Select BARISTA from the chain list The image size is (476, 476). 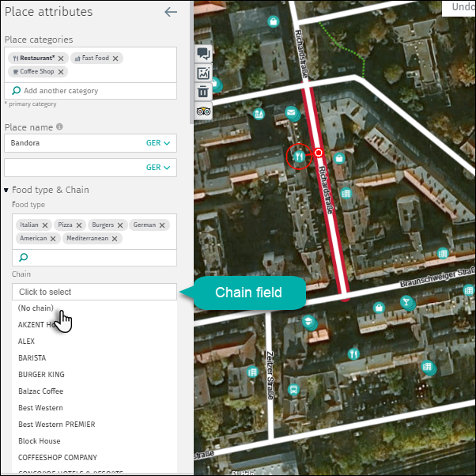tap(32, 358)
